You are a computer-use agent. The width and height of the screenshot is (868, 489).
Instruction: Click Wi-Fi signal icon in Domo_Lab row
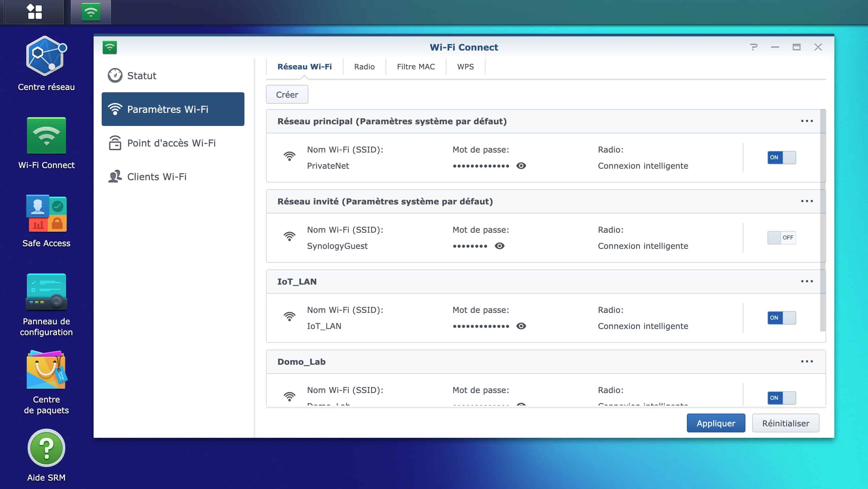point(289,397)
